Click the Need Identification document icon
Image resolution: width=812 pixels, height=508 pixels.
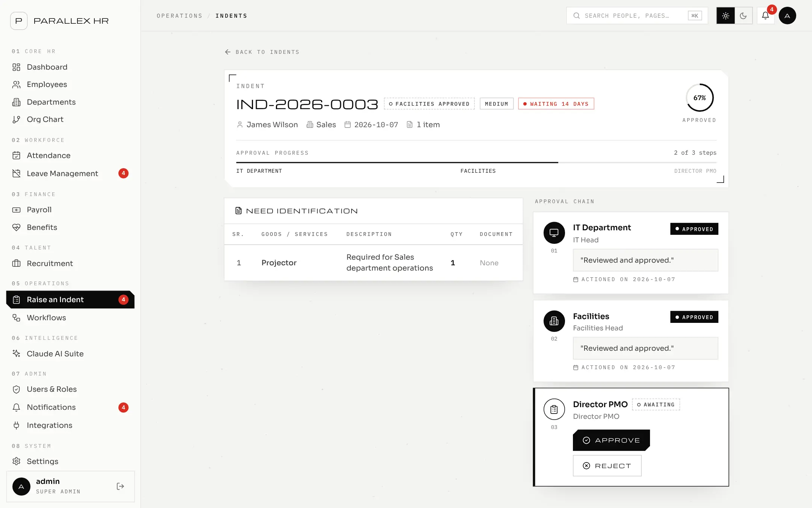[238, 211]
